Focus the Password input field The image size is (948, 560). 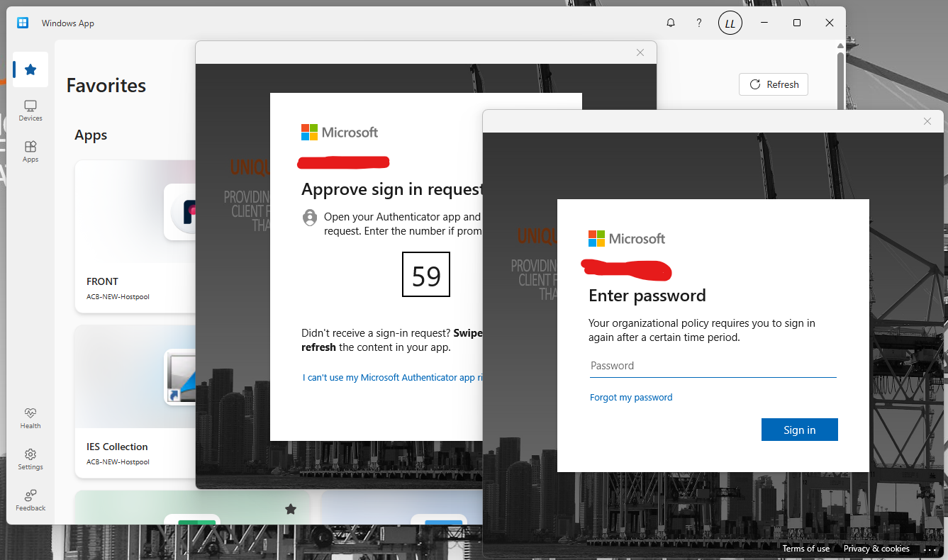[713, 366]
